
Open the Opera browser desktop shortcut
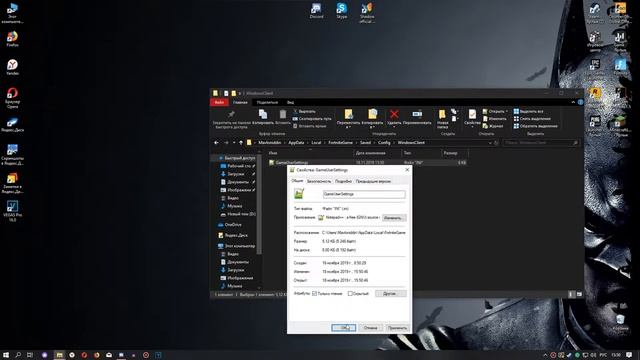(x=12, y=97)
